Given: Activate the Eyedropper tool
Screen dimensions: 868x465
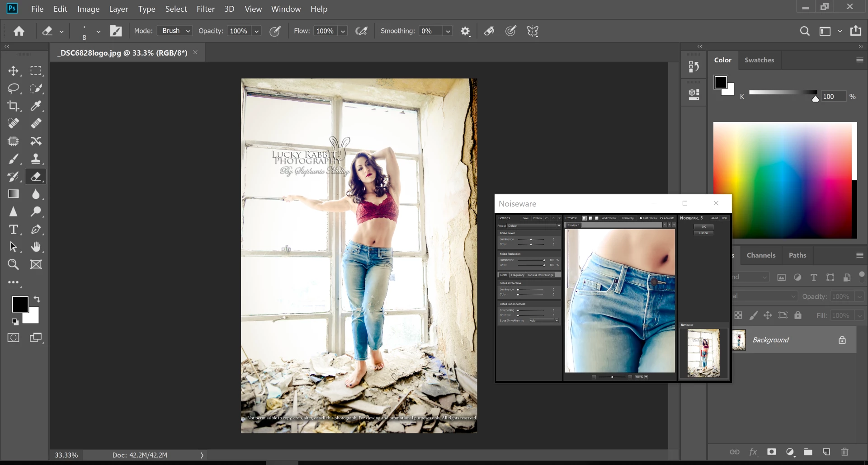Looking at the screenshot, I should click(36, 106).
